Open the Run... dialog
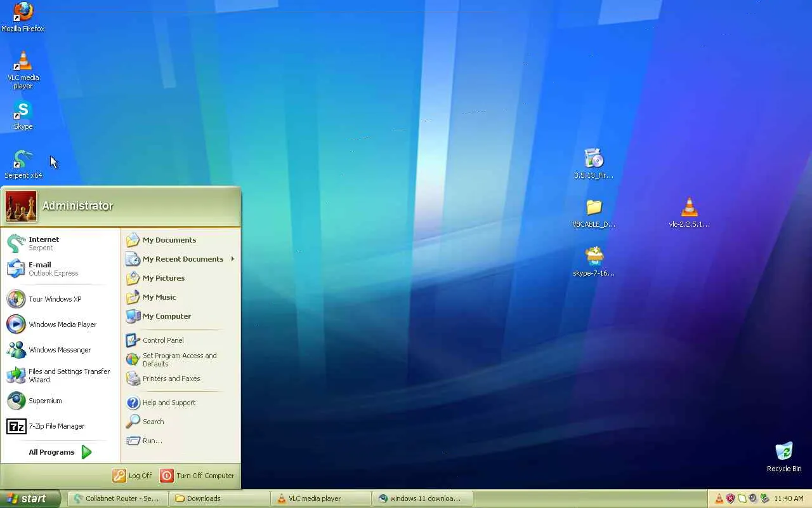Viewport: 812px width, 508px height. [x=181, y=441]
